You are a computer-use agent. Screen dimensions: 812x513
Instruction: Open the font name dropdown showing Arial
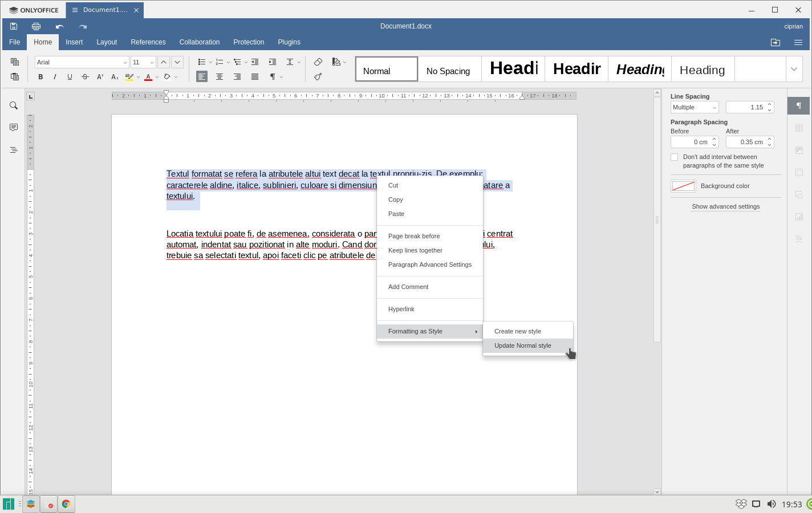(82, 62)
